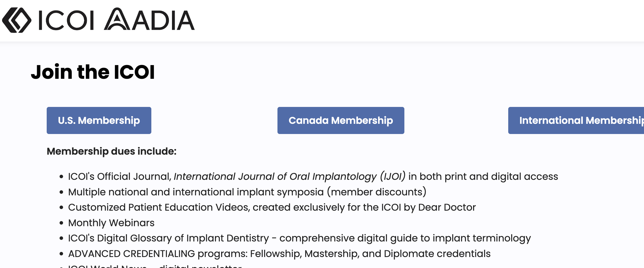
Task: Click Fellowship, Mastership, and Diplomate credentials text
Action: [370, 254]
